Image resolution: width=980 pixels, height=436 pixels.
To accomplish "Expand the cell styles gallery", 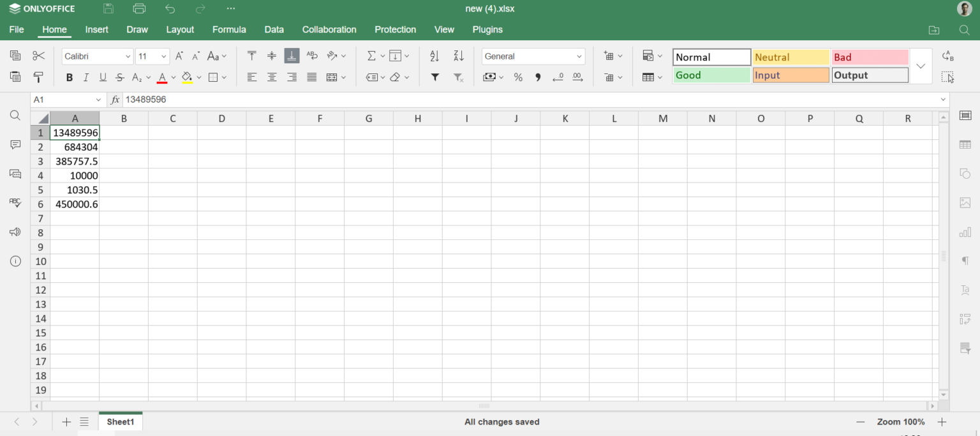I will click(x=921, y=66).
